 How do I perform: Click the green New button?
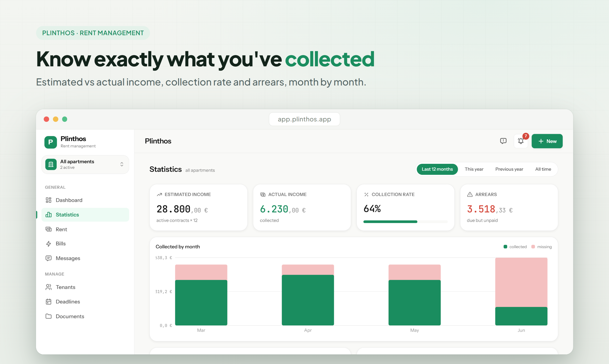pyautogui.click(x=547, y=141)
